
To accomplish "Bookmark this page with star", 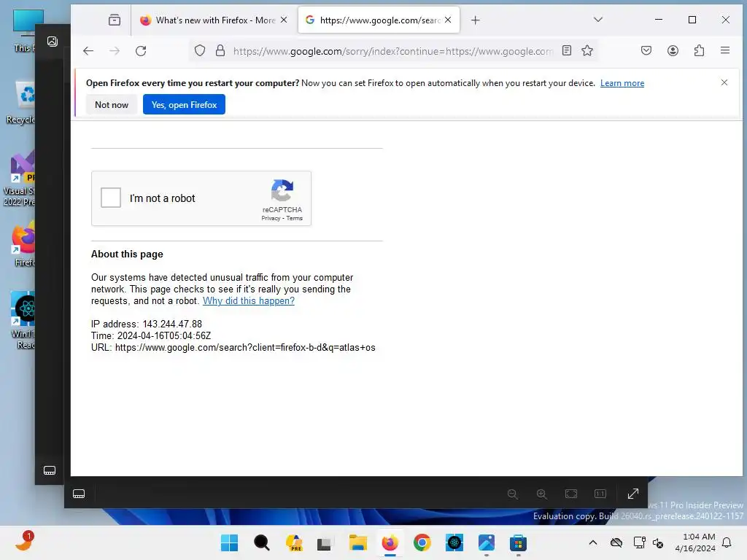I will tap(587, 50).
